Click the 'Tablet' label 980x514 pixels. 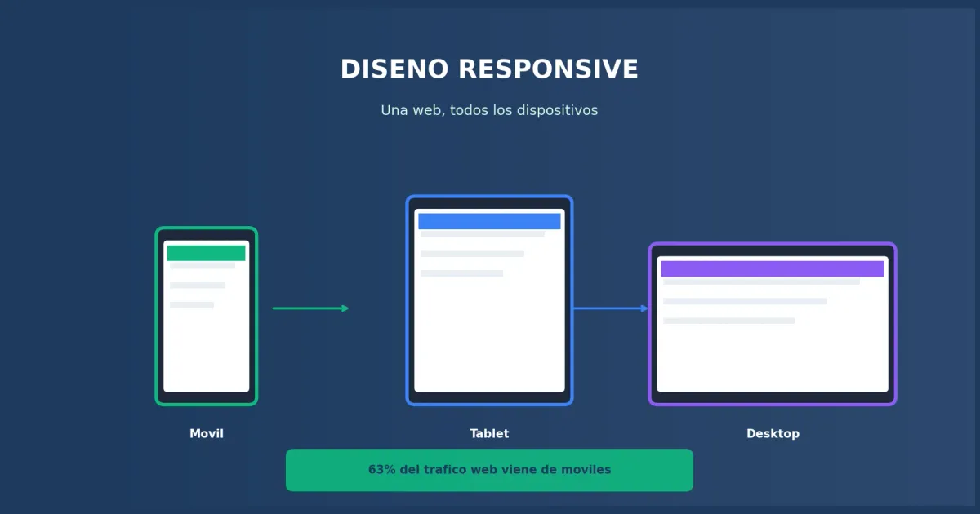(489, 434)
